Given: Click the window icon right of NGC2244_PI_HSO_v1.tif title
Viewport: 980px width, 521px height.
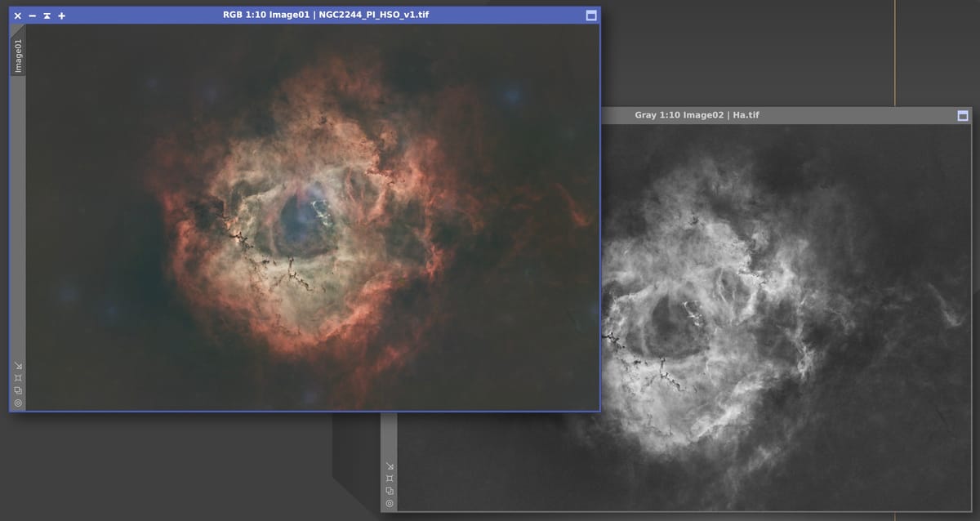Looking at the screenshot, I should [x=591, y=16].
